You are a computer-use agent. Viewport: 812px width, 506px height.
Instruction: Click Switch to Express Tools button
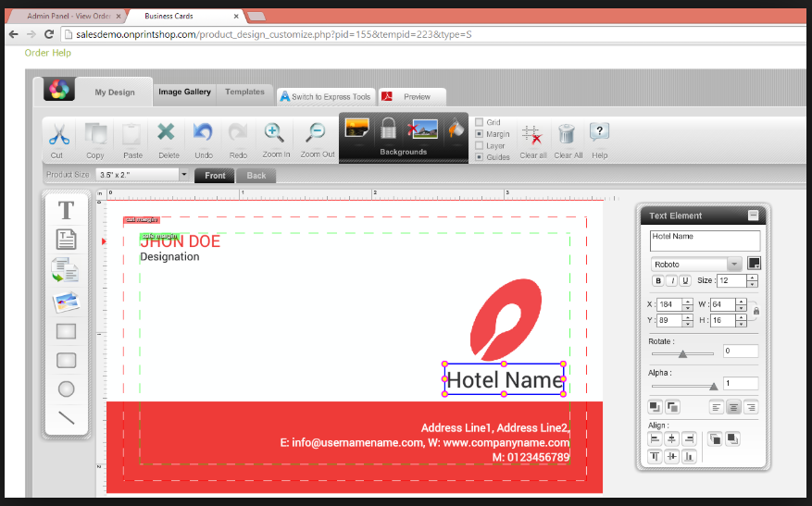tap(325, 97)
